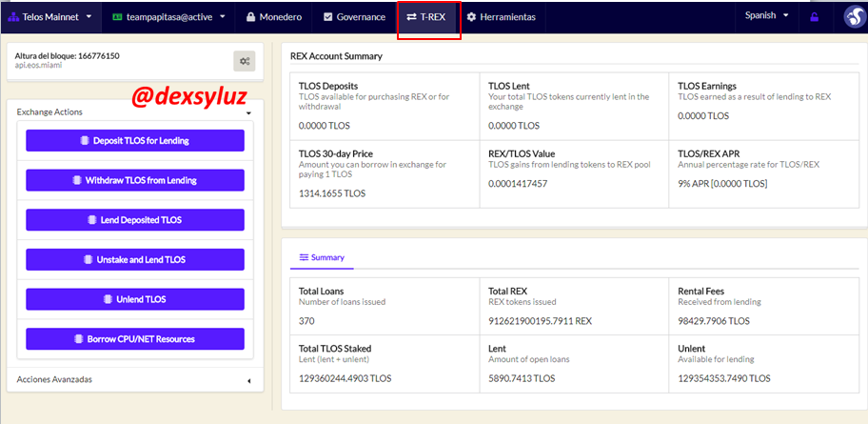868x424 pixels.
Task: Switch to the T-REX tab
Action: click(x=425, y=17)
